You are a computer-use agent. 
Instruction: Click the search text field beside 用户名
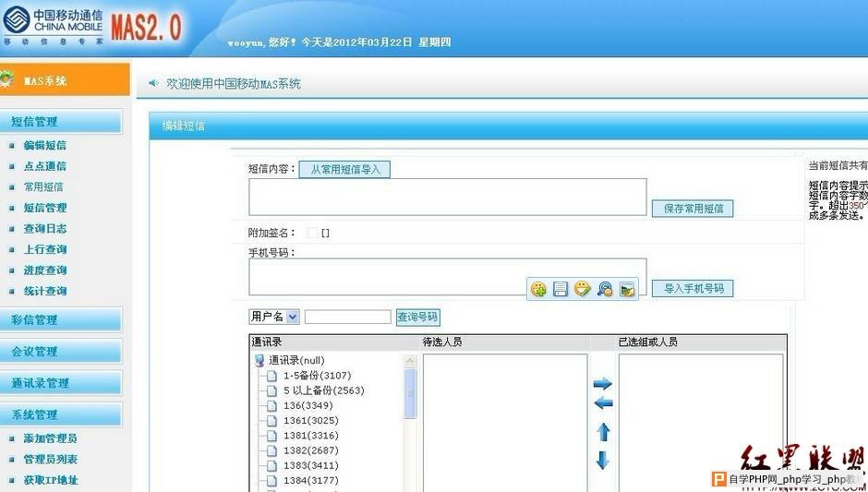[x=347, y=318]
